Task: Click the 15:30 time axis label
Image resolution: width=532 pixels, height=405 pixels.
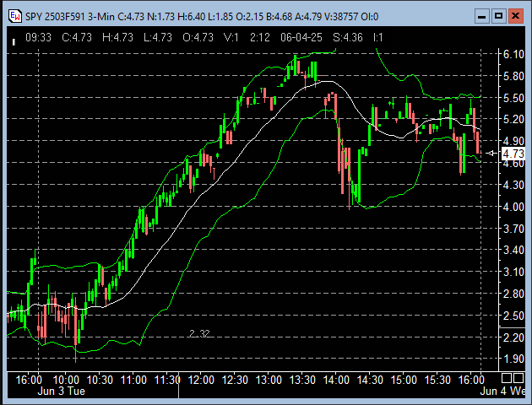Action: pos(437,380)
